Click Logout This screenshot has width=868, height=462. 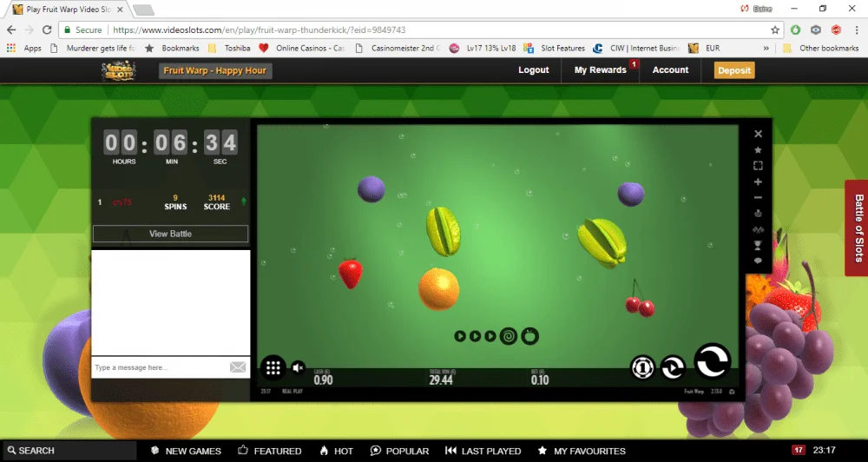pyautogui.click(x=534, y=69)
